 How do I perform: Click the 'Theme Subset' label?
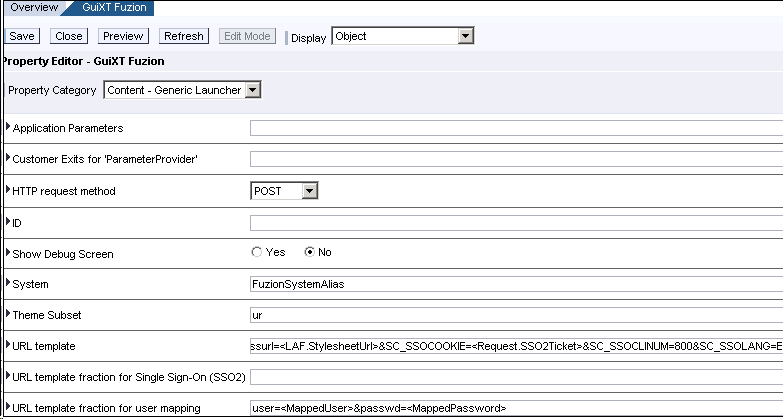coord(47,315)
